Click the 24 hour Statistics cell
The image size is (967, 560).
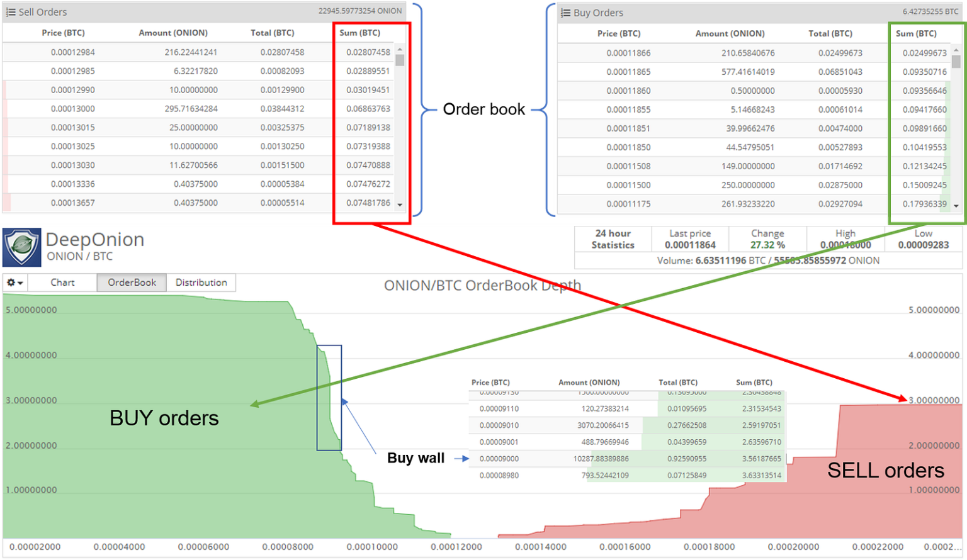tap(612, 239)
